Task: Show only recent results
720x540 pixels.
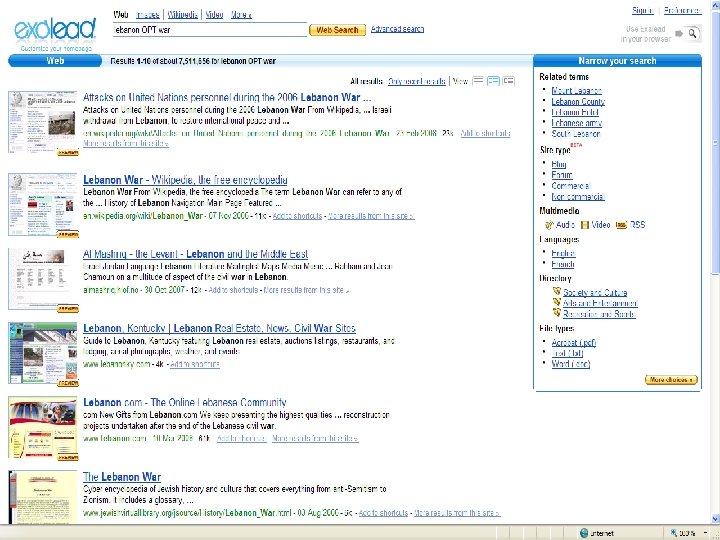Action: pyautogui.click(x=416, y=81)
